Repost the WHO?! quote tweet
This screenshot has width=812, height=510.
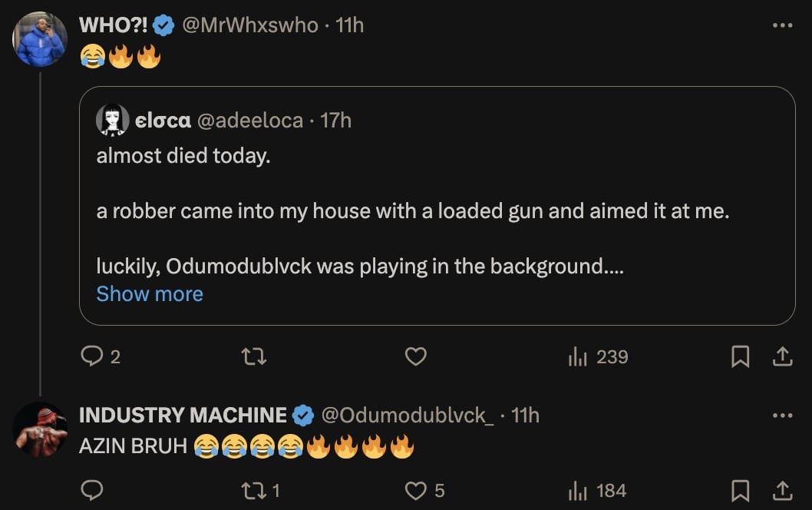[x=254, y=356]
